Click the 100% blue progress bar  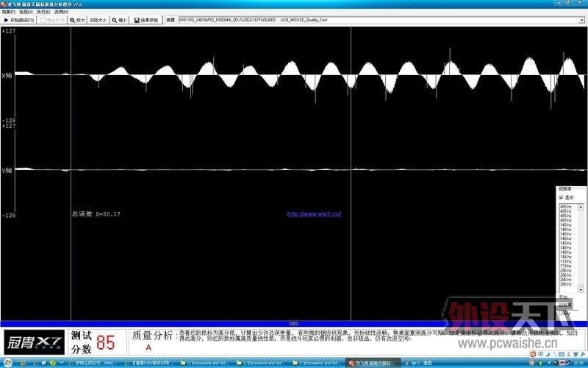point(294,324)
